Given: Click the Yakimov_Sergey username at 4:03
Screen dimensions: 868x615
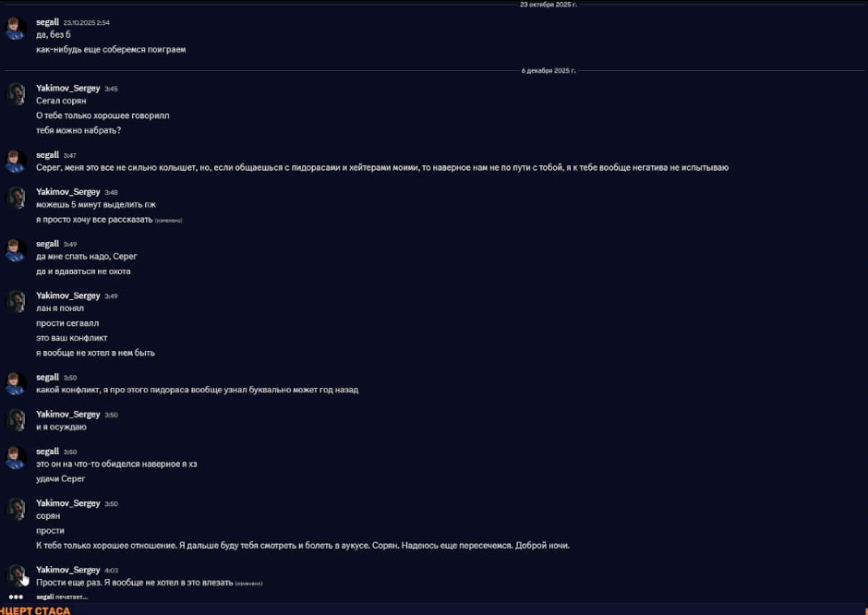Looking at the screenshot, I should coord(67,570).
